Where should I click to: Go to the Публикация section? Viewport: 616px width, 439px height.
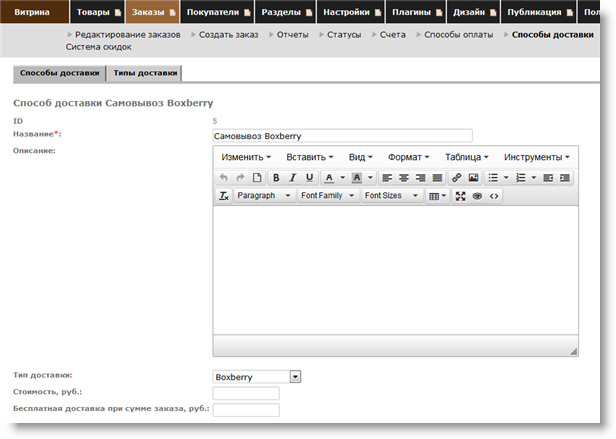tap(534, 12)
